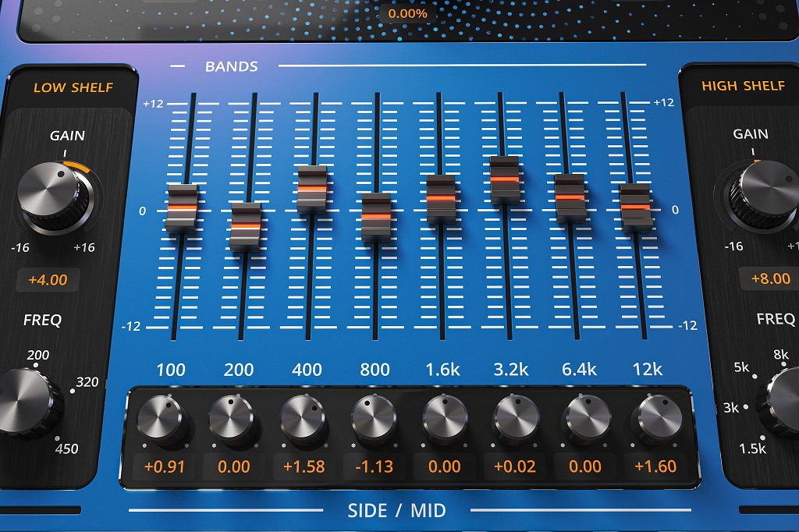
Task: Click the side/mid knob under 1.6k band
Action: tap(446, 420)
